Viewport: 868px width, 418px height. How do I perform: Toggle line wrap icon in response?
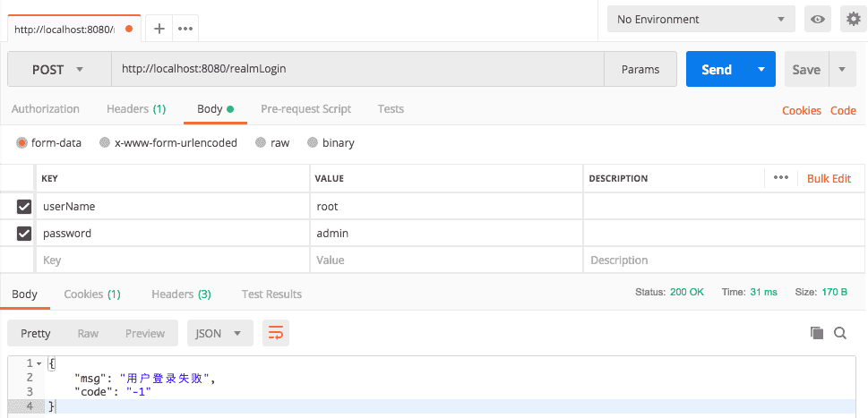click(x=275, y=333)
